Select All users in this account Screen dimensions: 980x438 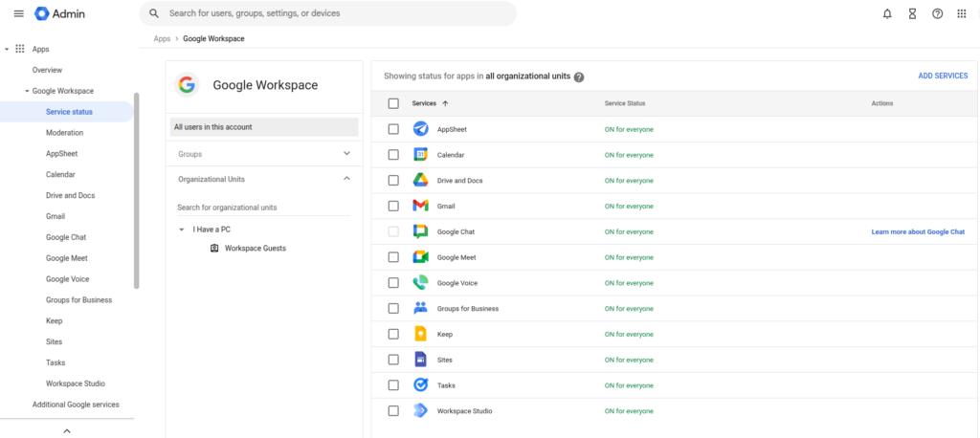[264, 127]
